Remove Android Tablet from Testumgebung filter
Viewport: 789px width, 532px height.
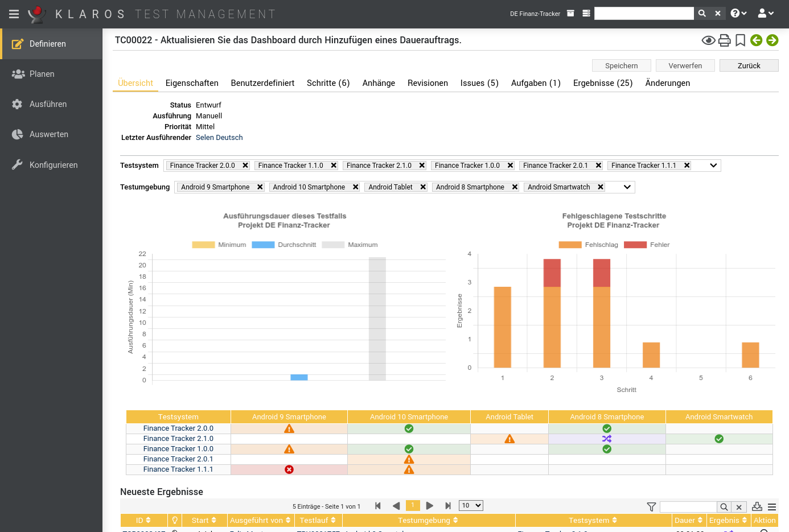[423, 187]
